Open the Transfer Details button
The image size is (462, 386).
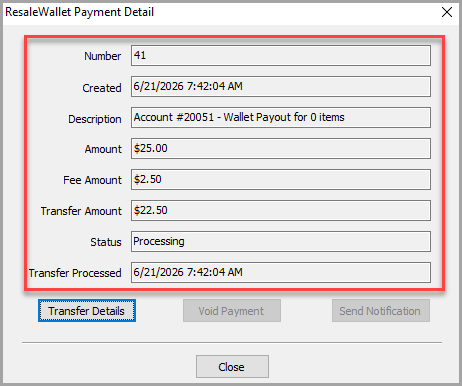coord(87,311)
